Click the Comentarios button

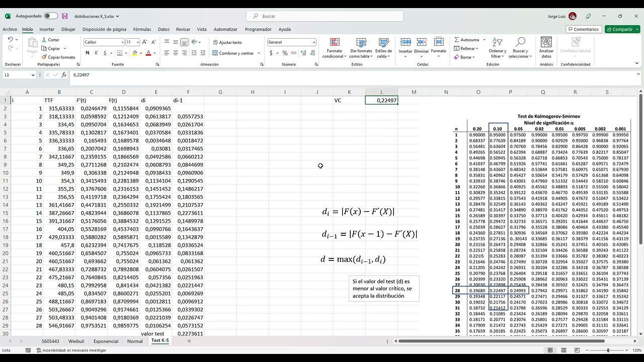pyautogui.click(x=584, y=29)
